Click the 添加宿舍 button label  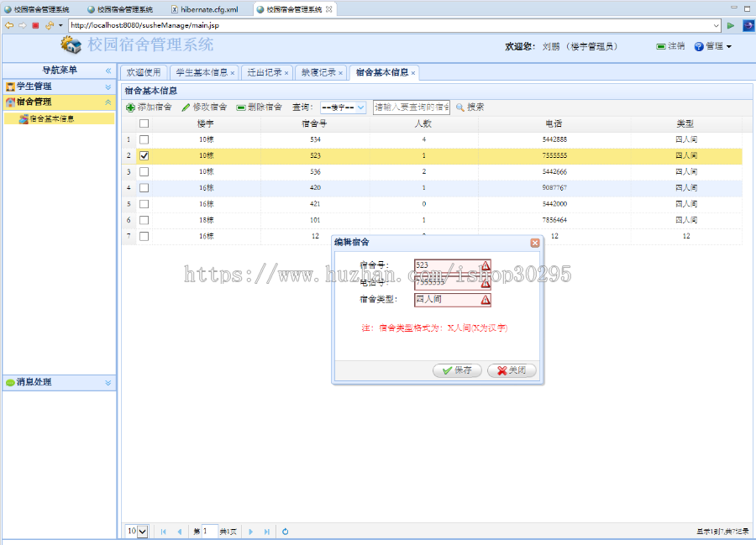point(155,107)
